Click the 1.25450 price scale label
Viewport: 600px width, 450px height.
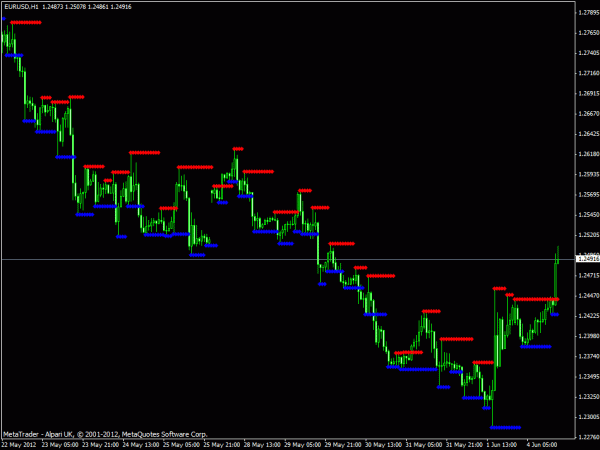coord(589,215)
